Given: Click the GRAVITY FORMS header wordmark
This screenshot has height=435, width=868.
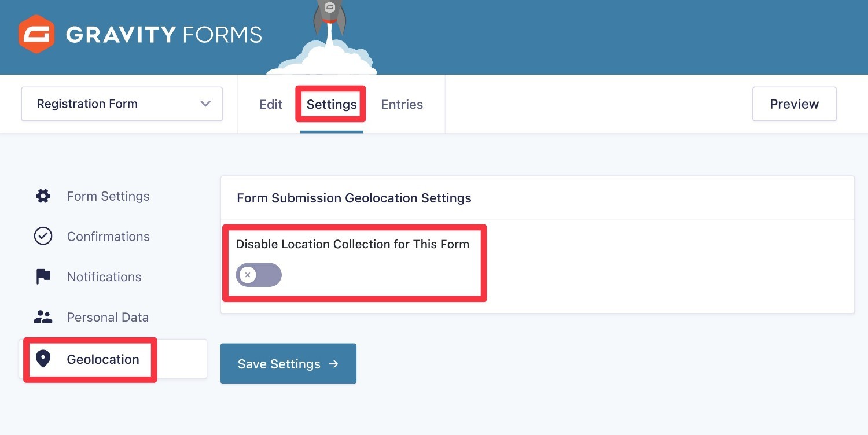Looking at the screenshot, I should point(164,35).
